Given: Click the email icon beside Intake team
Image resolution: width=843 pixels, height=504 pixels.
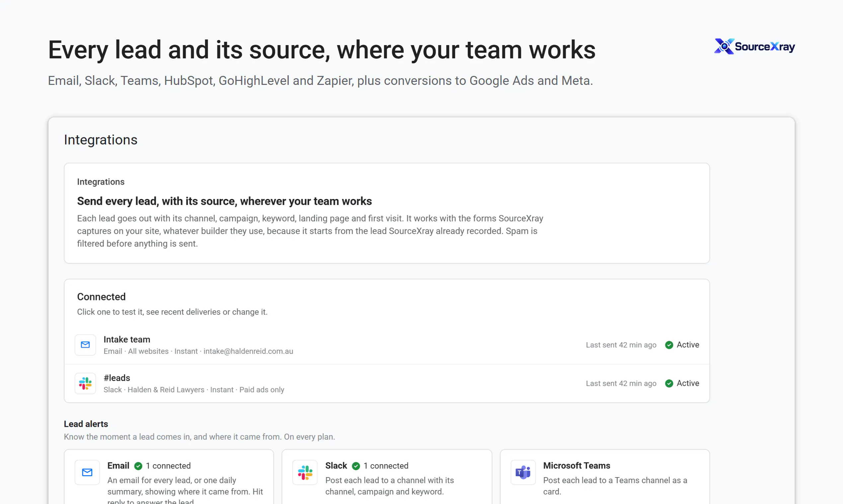Looking at the screenshot, I should click(85, 345).
